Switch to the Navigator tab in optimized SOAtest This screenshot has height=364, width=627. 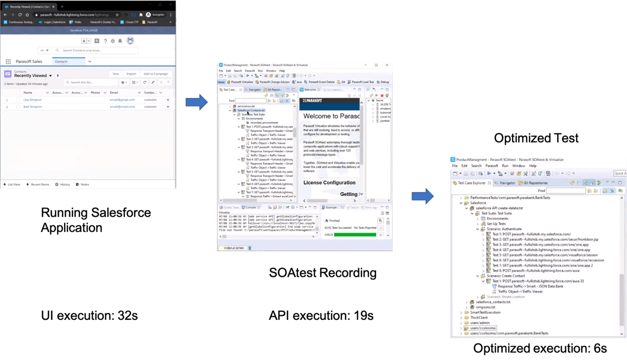[x=504, y=183]
